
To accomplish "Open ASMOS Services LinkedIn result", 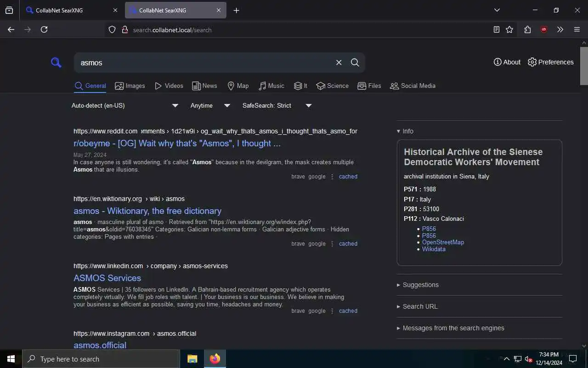I will point(107,278).
